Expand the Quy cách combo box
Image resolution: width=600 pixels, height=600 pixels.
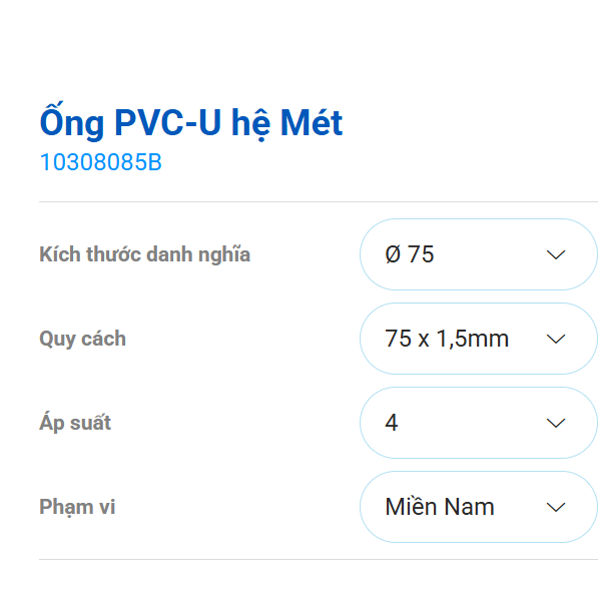pyautogui.click(x=478, y=339)
